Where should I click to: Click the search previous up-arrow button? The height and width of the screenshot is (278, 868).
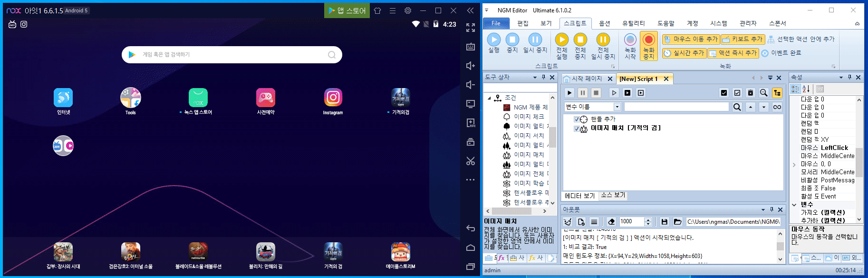751,107
